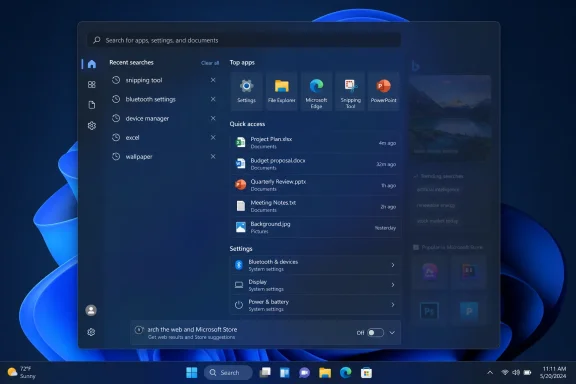Open the Bing logo in right panel
576x384 pixels.
(x=415, y=66)
